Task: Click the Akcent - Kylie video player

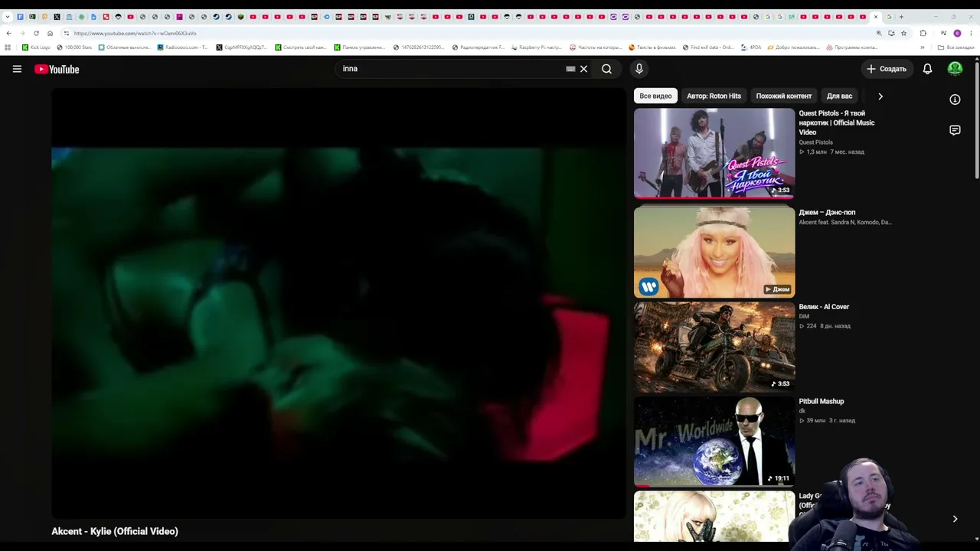Action: (x=338, y=304)
